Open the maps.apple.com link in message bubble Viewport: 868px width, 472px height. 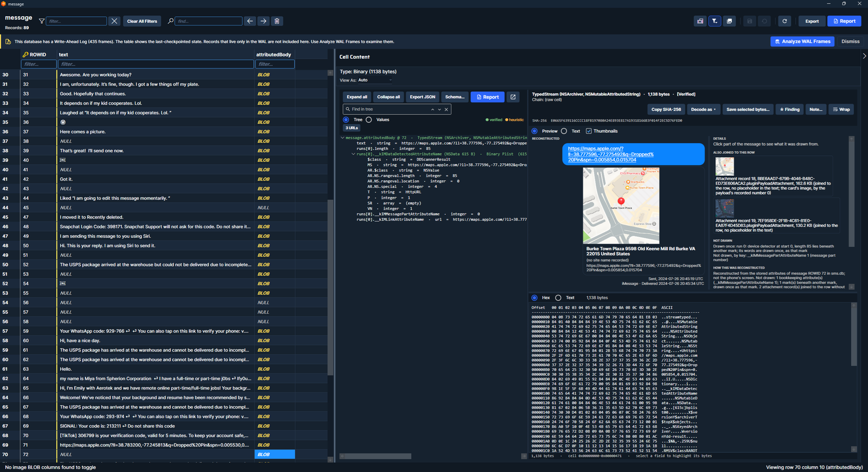coord(611,154)
